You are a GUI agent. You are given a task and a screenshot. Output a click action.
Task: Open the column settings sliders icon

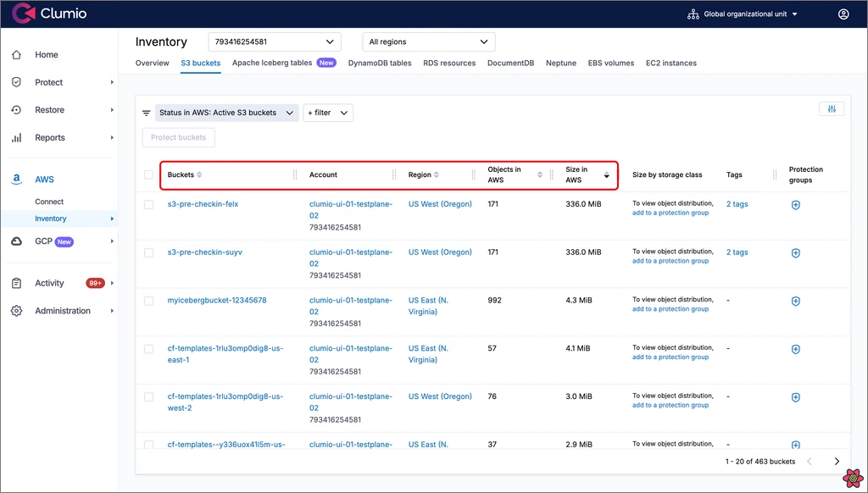832,109
